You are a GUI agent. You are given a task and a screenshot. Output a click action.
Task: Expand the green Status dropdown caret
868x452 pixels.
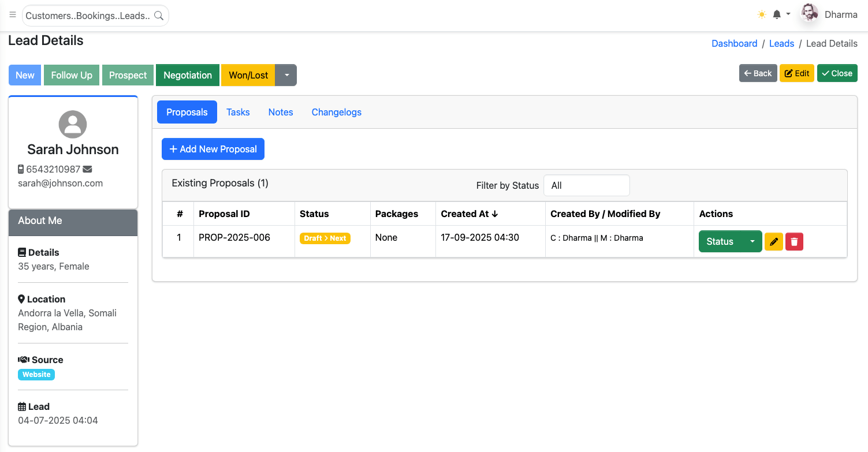tap(752, 241)
